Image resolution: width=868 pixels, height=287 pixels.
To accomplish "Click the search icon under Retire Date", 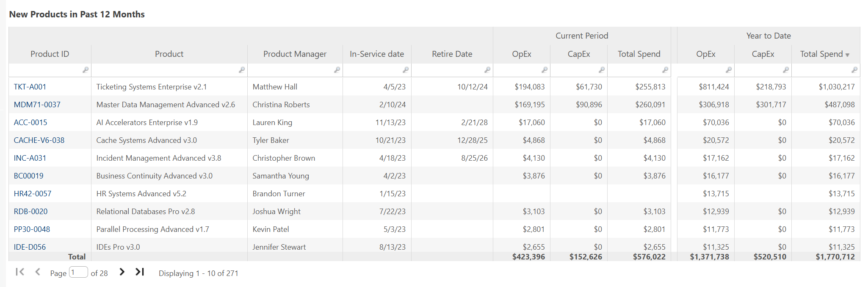I will (x=487, y=70).
